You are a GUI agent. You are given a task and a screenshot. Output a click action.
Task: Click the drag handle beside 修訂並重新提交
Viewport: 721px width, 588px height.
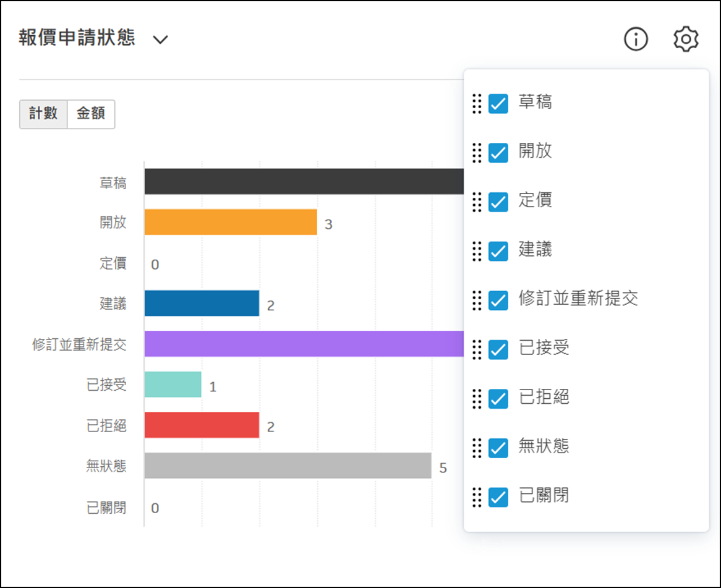(x=477, y=300)
